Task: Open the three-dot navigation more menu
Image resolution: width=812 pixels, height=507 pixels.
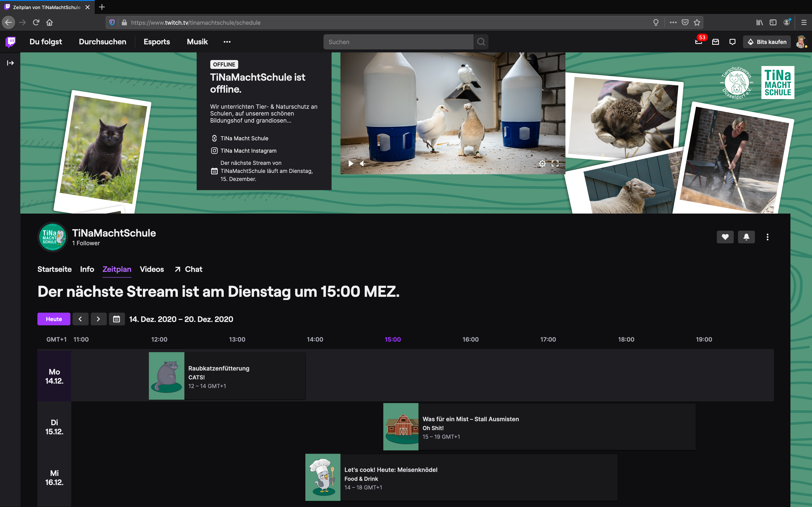Action: 227,42
